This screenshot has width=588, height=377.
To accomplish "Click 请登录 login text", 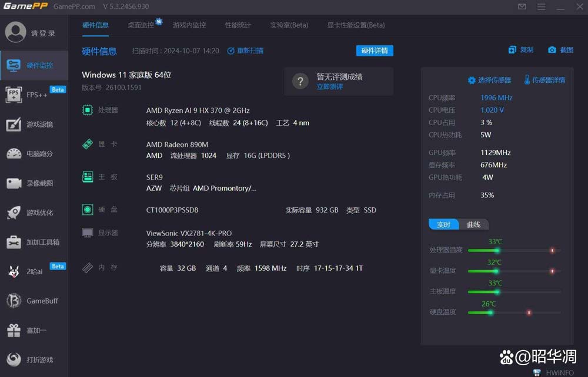I will point(43,33).
